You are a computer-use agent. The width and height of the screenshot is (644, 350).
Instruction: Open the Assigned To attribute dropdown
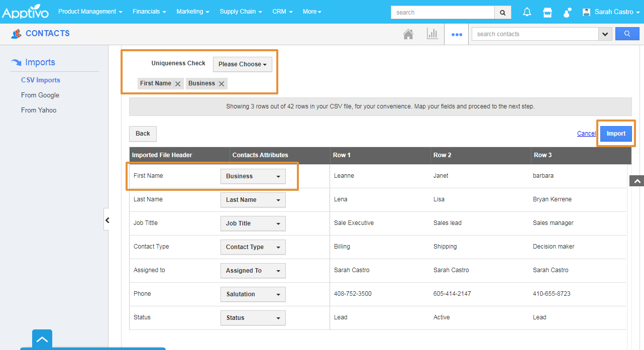[x=253, y=271]
